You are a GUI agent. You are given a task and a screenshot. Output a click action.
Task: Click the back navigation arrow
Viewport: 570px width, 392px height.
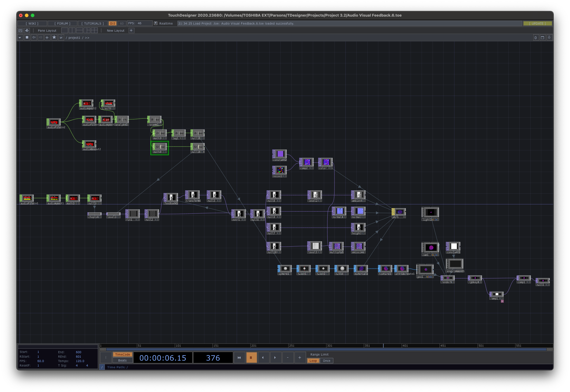pyautogui.click(x=34, y=38)
